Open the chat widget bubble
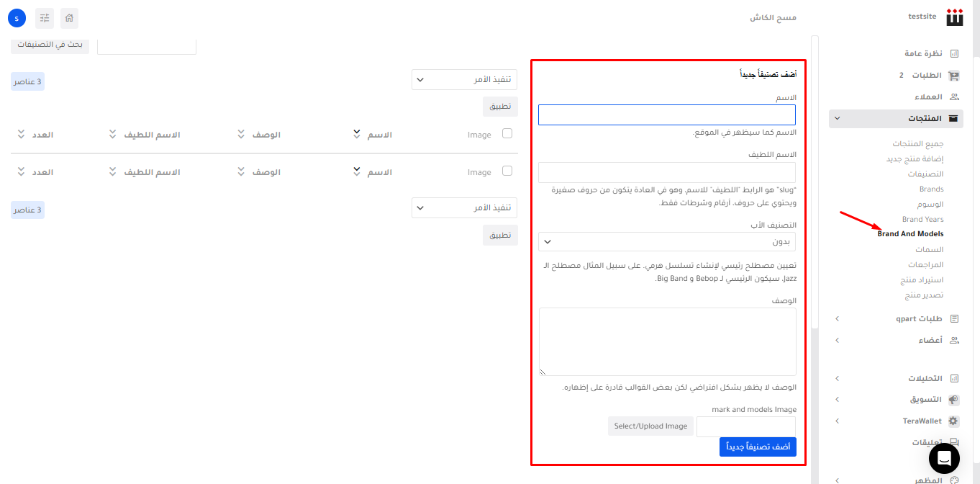980x484 pixels. 944,458
